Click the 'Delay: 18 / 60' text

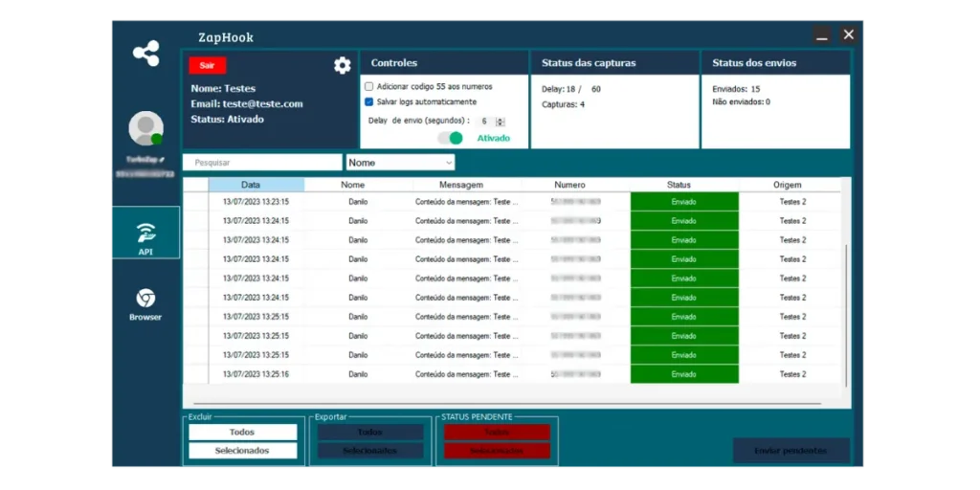(571, 89)
